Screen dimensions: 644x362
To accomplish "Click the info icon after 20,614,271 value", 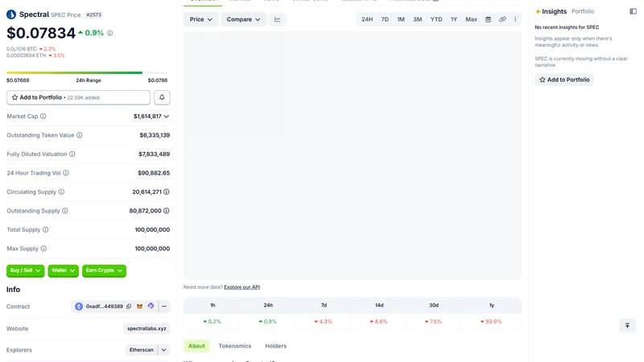I will click(167, 191).
